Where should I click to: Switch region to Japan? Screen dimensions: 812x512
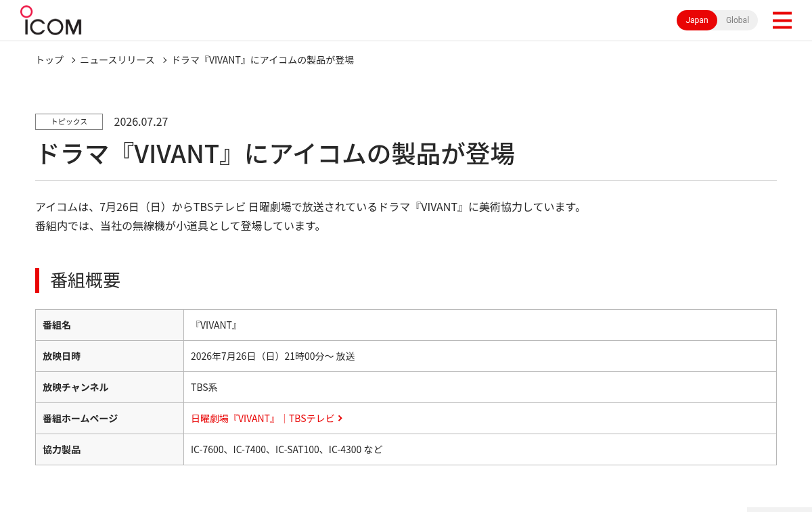[x=697, y=20]
